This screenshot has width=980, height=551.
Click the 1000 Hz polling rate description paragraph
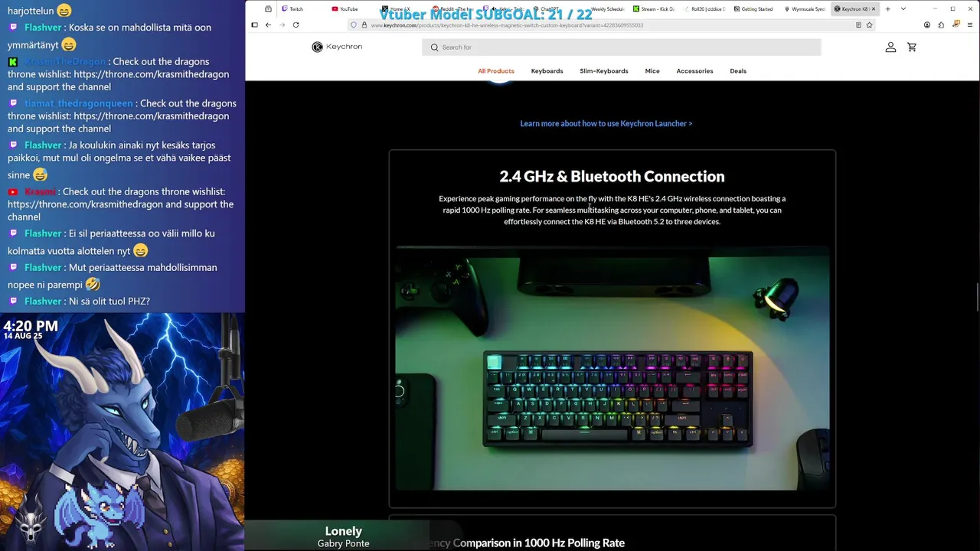click(x=612, y=210)
